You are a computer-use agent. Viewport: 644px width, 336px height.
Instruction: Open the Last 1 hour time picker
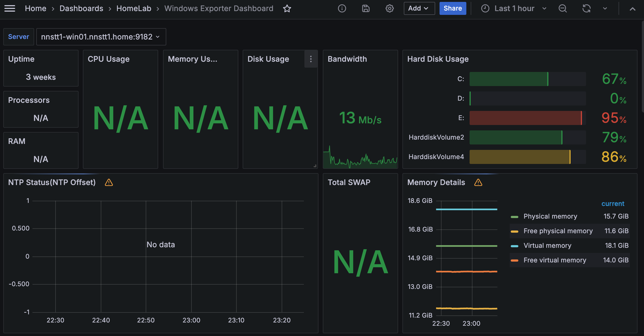click(x=514, y=9)
